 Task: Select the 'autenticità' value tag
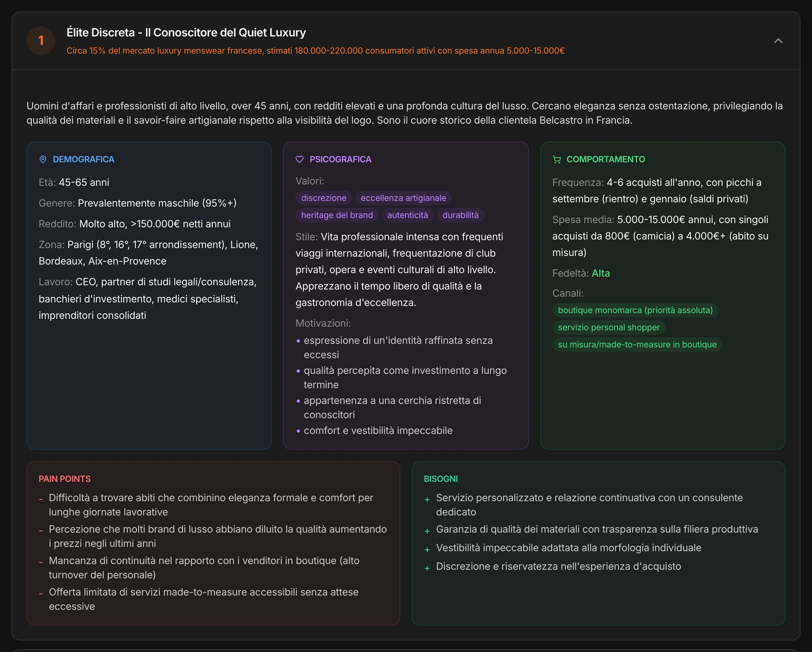(x=407, y=215)
